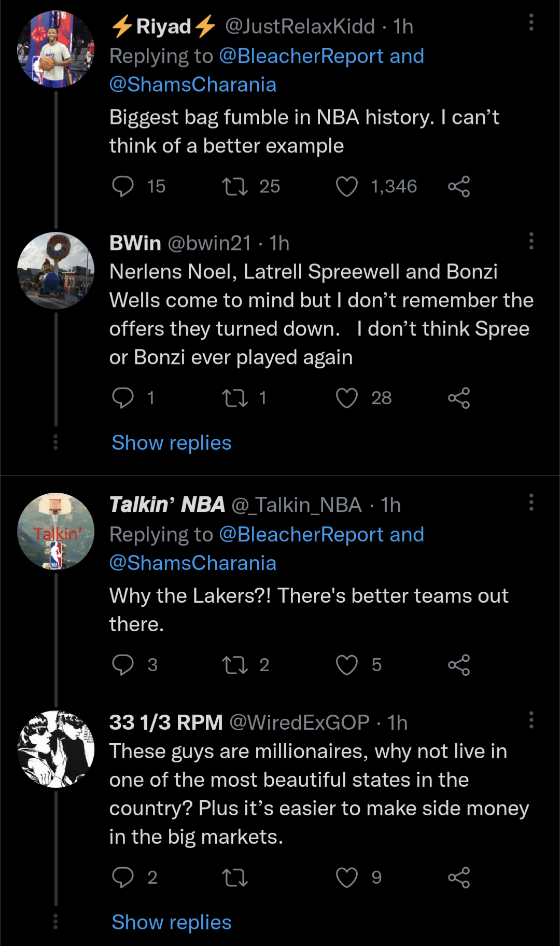Reply to Riyad's tweet
The image size is (560, 946).
[123, 187]
